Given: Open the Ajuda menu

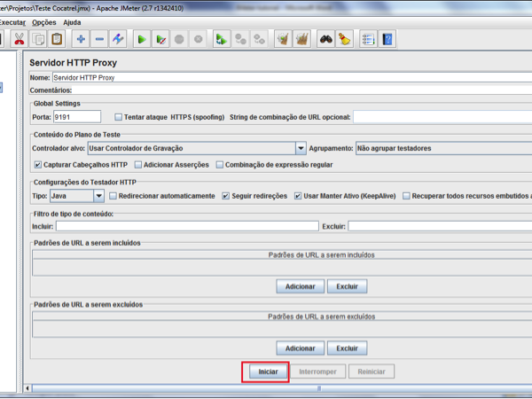Looking at the screenshot, I should (x=72, y=22).
